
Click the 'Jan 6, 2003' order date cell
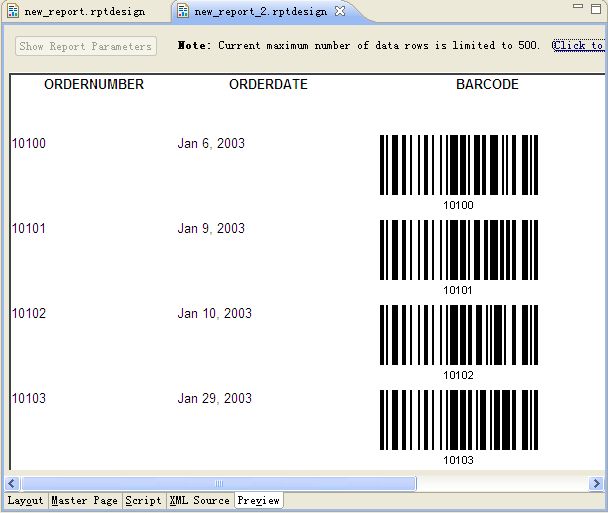211,144
